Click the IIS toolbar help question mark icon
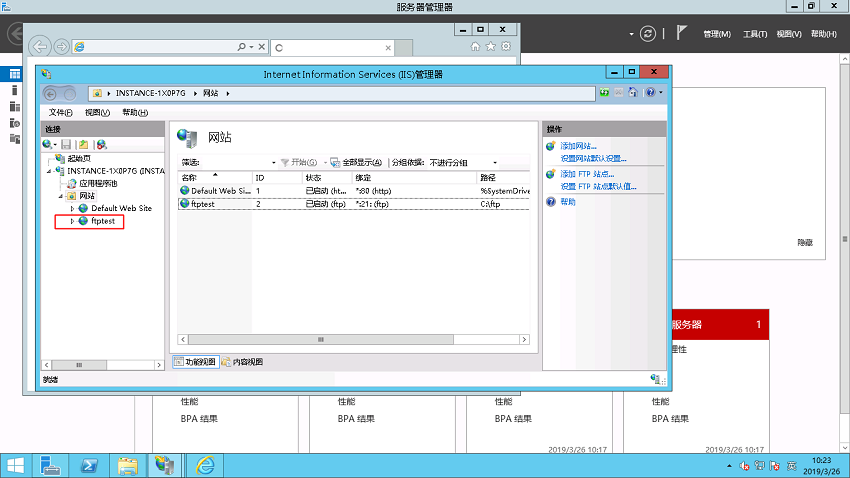 point(651,93)
